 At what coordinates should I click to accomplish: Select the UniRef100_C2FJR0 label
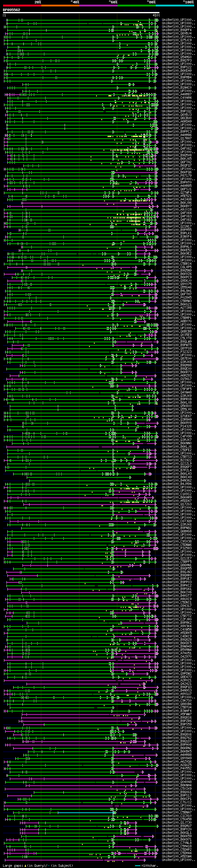pyautogui.click(x=177, y=619)
